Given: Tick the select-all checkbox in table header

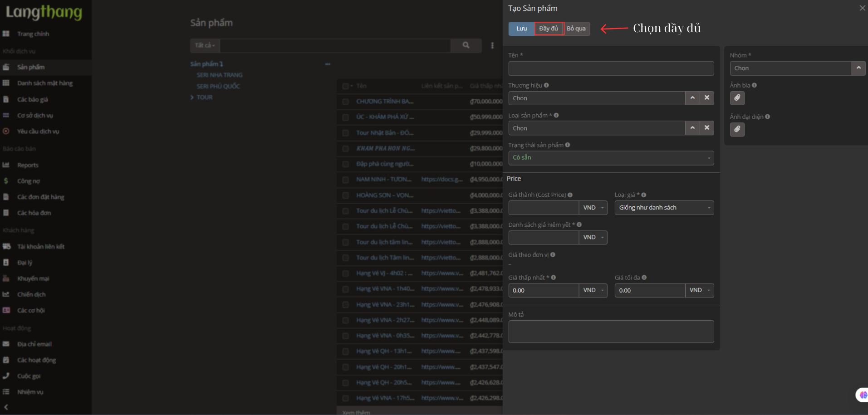Looking at the screenshot, I should (346, 86).
